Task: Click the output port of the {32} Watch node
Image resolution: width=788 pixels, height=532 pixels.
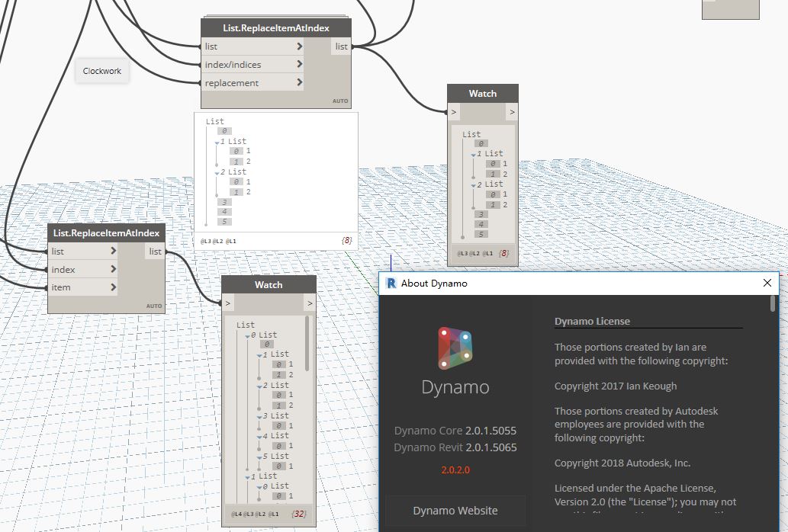Action: point(310,303)
